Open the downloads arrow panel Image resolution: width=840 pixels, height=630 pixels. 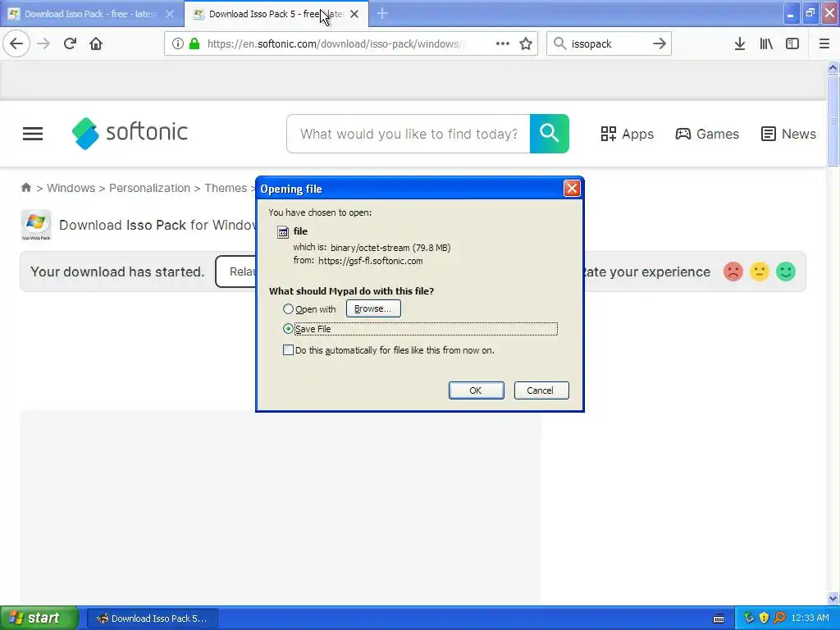[740, 43]
